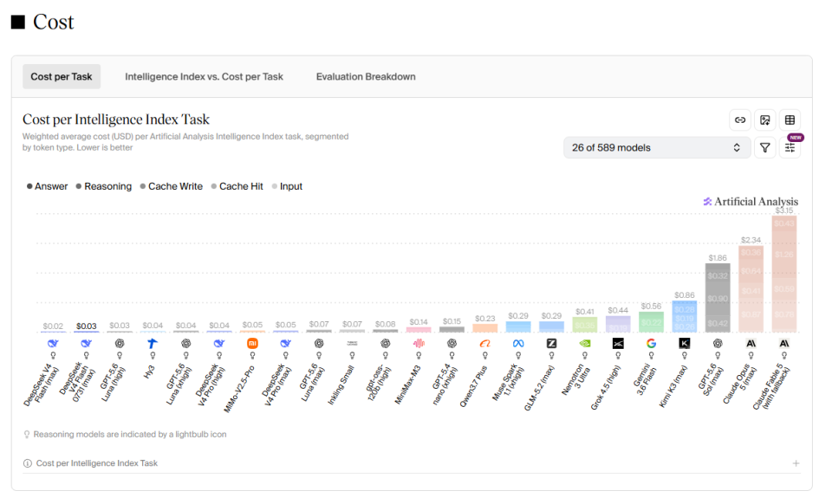Click the DeepSeek V4 Pro (high) logo
This screenshot has height=504, width=832.
pyautogui.click(x=219, y=344)
